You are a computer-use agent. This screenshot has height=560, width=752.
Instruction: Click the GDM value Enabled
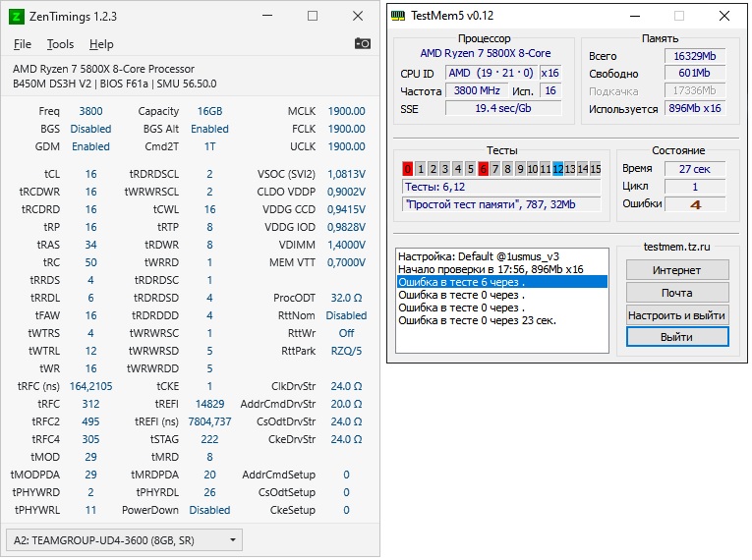tap(90, 146)
